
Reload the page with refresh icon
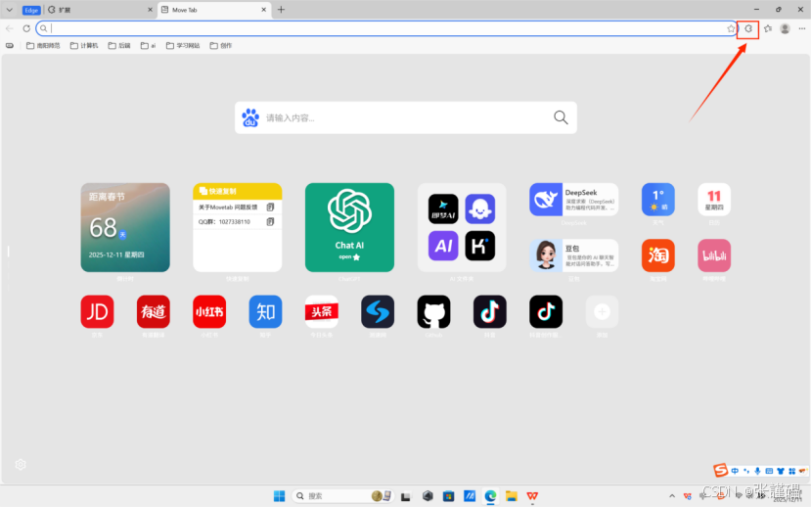click(26, 28)
